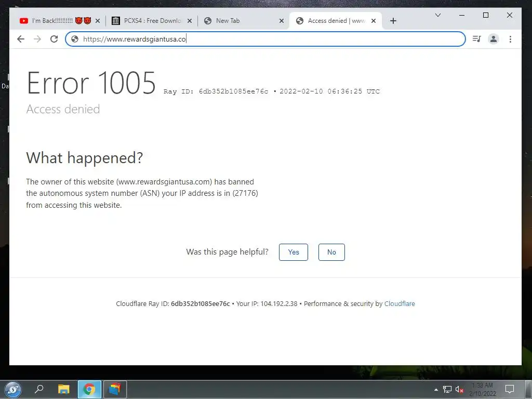Image resolution: width=532 pixels, height=399 pixels.
Task: Open the notification action center icon
Action: (x=510, y=389)
